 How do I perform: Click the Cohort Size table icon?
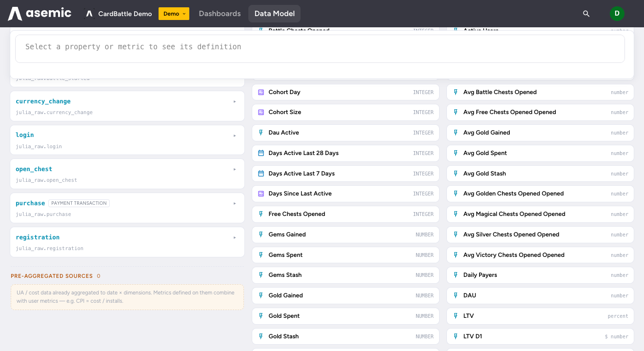pyautogui.click(x=261, y=112)
